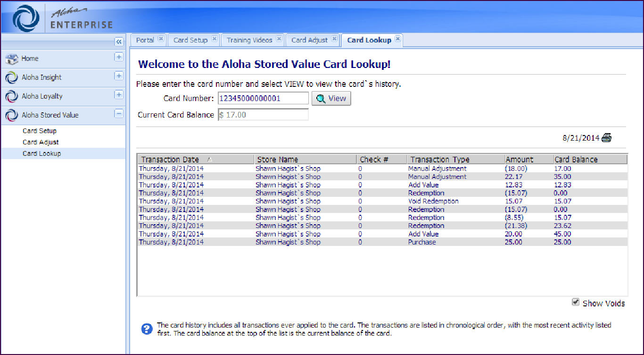Viewport: 644px width, 355px height.
Task: Click the Amount column header
Action: [x=528, y=160]
